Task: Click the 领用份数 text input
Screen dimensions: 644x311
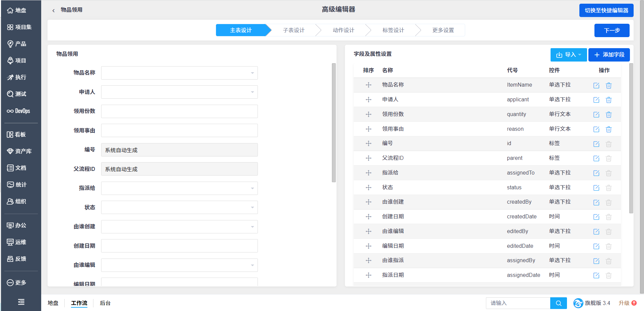Action: point(179,111)
